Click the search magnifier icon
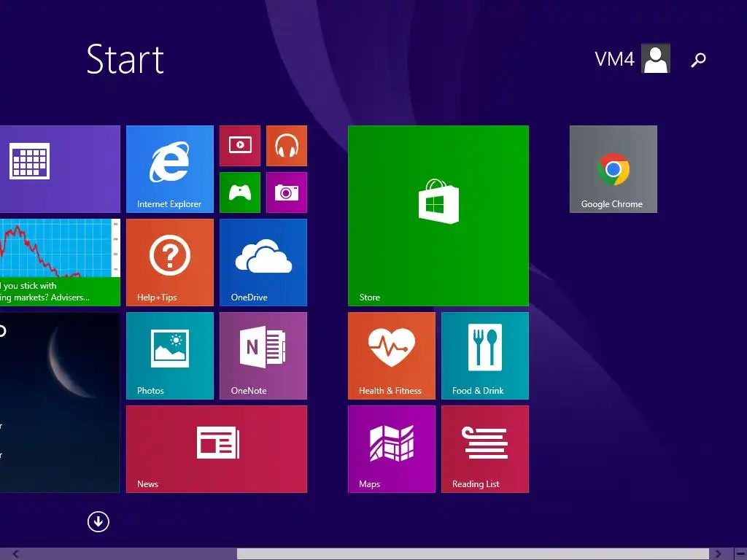 tap(698, 60)
